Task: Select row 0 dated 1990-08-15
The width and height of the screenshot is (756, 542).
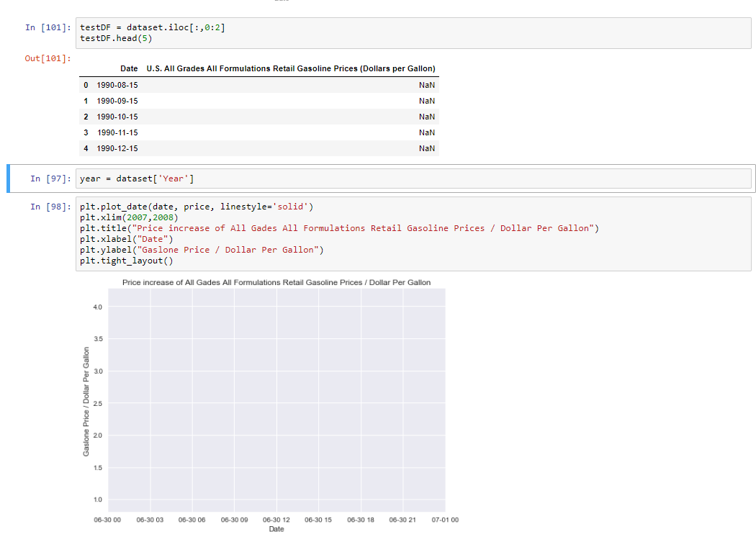Action: click(x=259, y=85)
